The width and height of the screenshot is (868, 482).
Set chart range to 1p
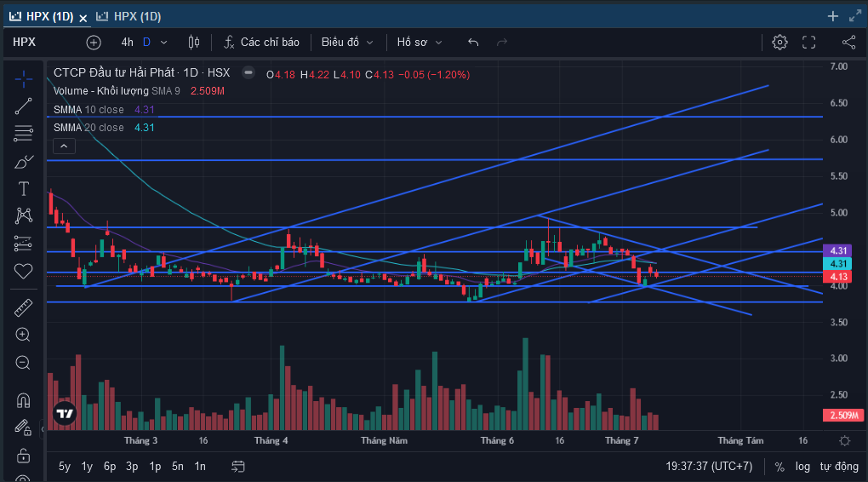155,467
